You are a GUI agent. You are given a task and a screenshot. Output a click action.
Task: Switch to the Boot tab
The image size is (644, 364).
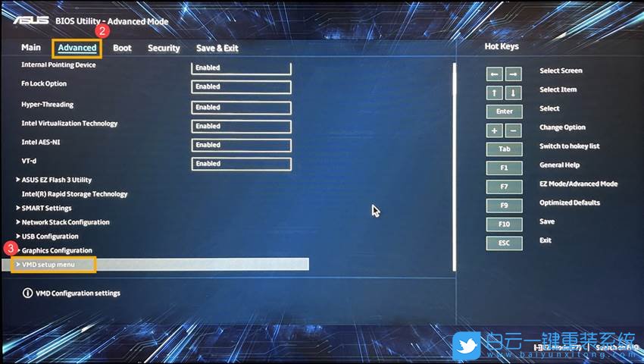[x=122, y=48]
